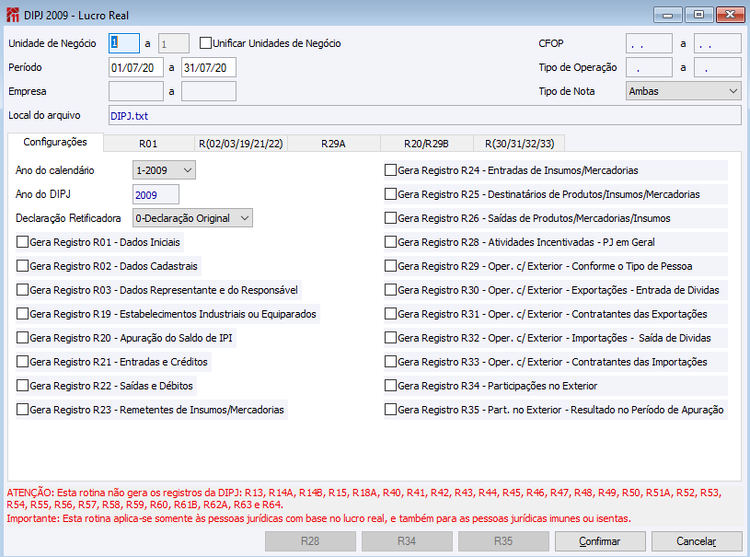Open the R29A tab
Screen dimensions: 750x557
coord(333,143)
